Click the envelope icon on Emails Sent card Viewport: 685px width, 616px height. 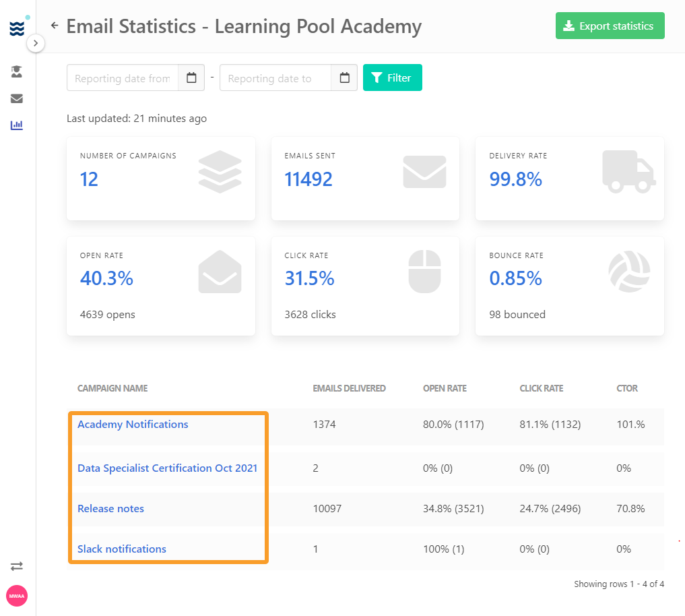[424, 172]
